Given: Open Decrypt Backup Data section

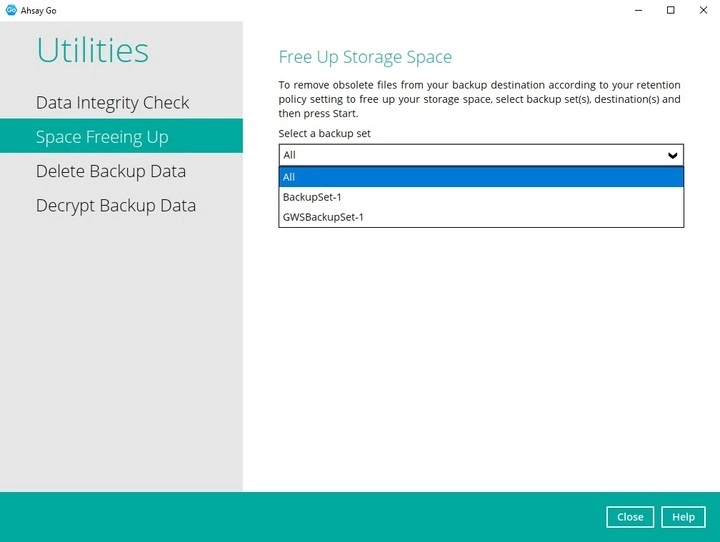Looking at the screenshot, I should pos(116,205).
